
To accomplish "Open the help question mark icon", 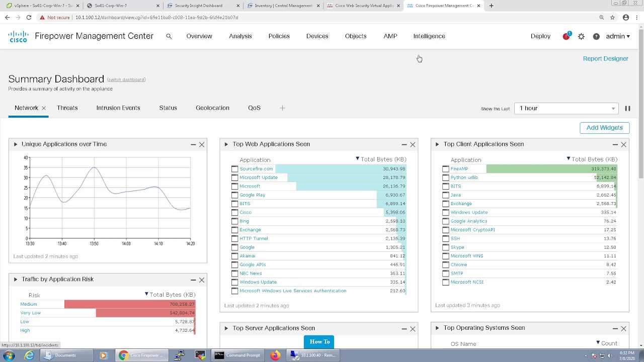I will (596, 36).
